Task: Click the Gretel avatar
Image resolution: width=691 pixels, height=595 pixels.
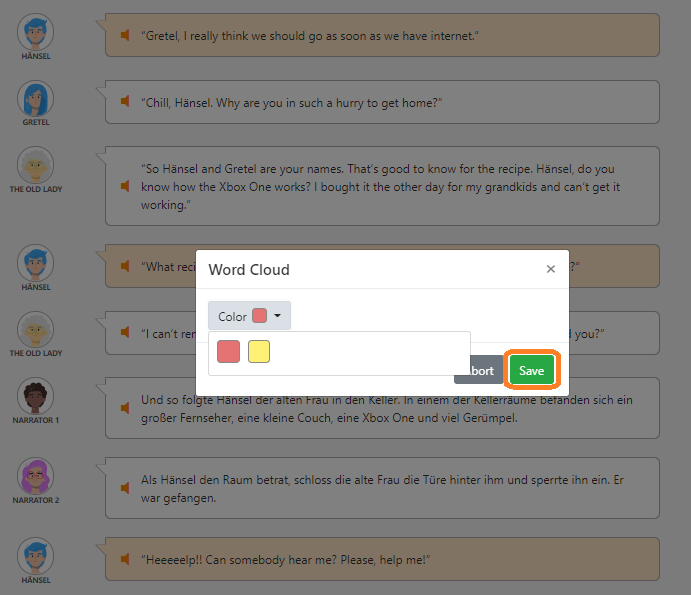Action: 36,98
